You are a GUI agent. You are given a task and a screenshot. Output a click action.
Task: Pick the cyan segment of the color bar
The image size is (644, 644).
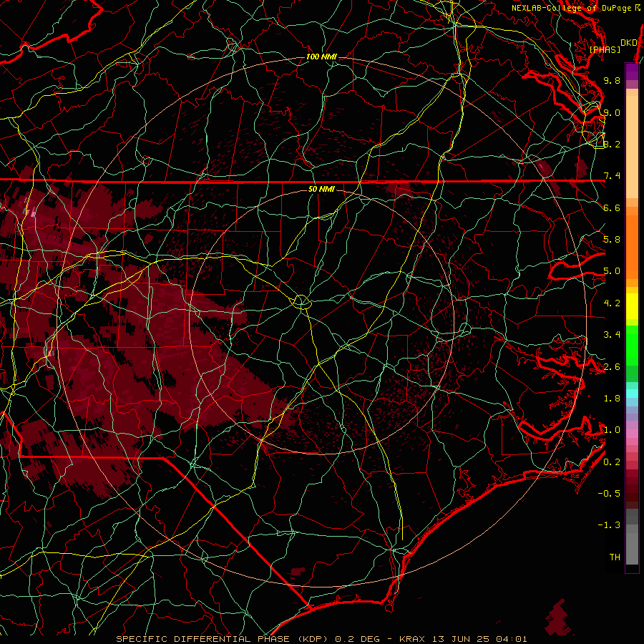(x=632, y=394)
